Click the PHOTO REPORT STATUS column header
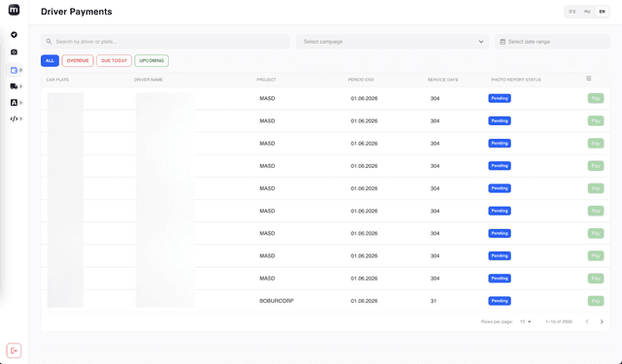 tap(516, 80)
